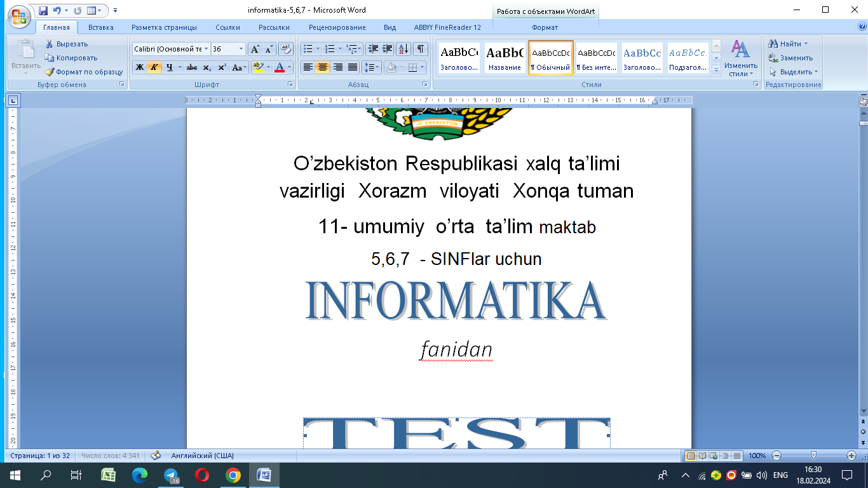Click the Superscript x² icon
868x488 pixels.
point(222,67)
